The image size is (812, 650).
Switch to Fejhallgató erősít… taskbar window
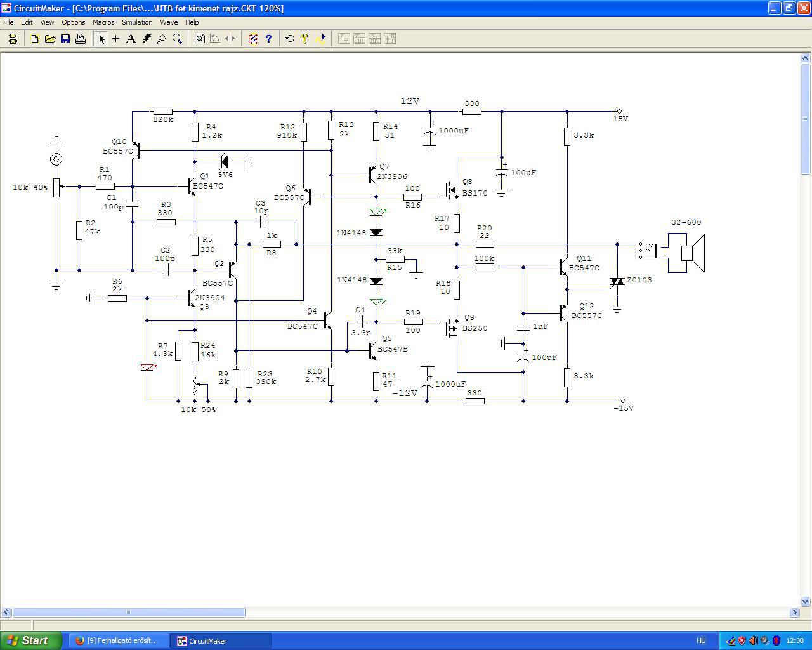[x=118, y=640]
